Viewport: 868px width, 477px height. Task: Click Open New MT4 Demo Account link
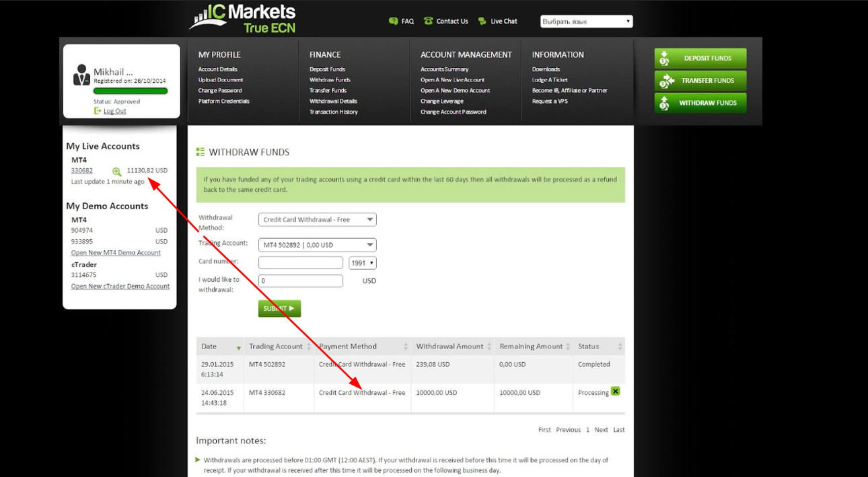click(116, 253)
